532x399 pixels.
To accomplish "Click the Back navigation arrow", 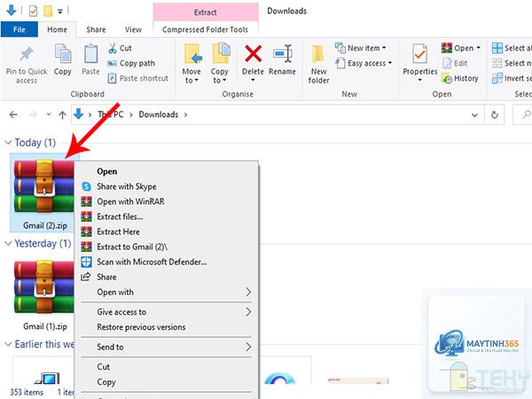I will coord(13,114).
